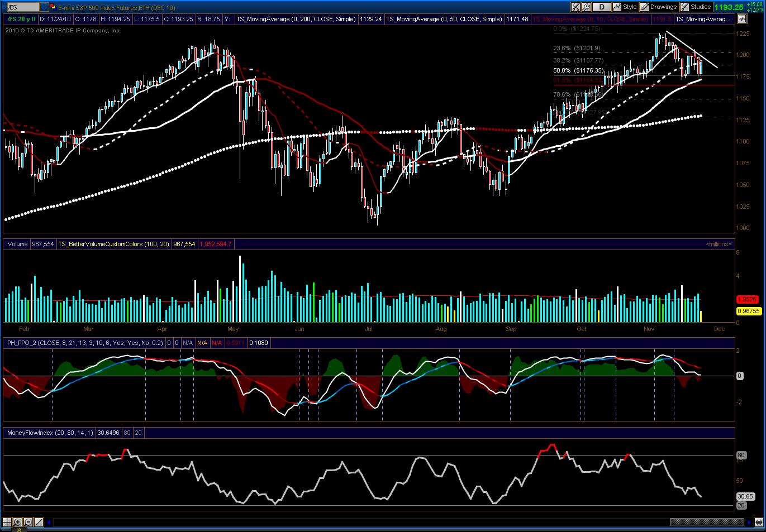
Task: Click the 1171.48 moving average value
Action: [517, 19]
